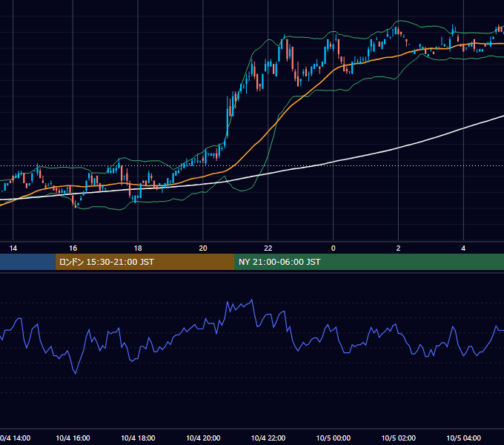
Task: Click the 10/4 22:00 date label
Action: (x=268, y=438)
